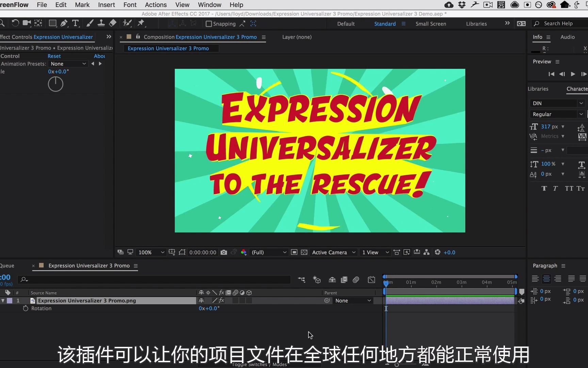Select the Puppet Pin tool
This screenshot has width=588, height=368.
(x=142, y=23)
